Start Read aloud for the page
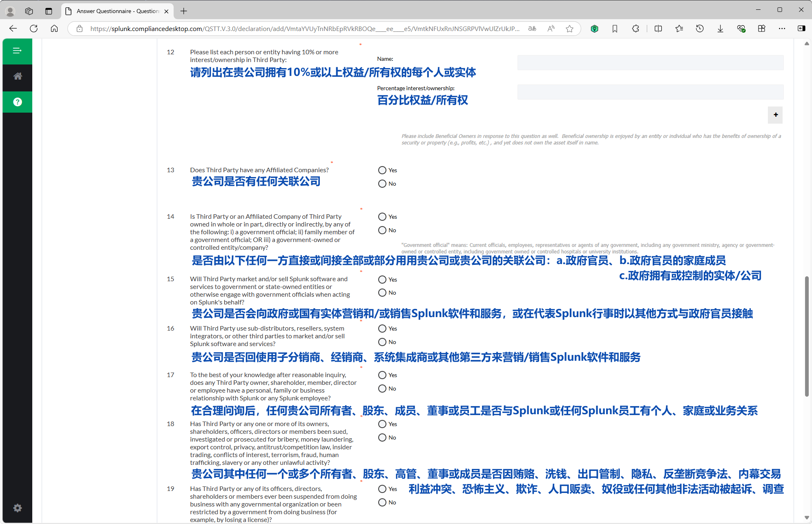This screenshot has height=524, width=812. [x=551, y=29]
